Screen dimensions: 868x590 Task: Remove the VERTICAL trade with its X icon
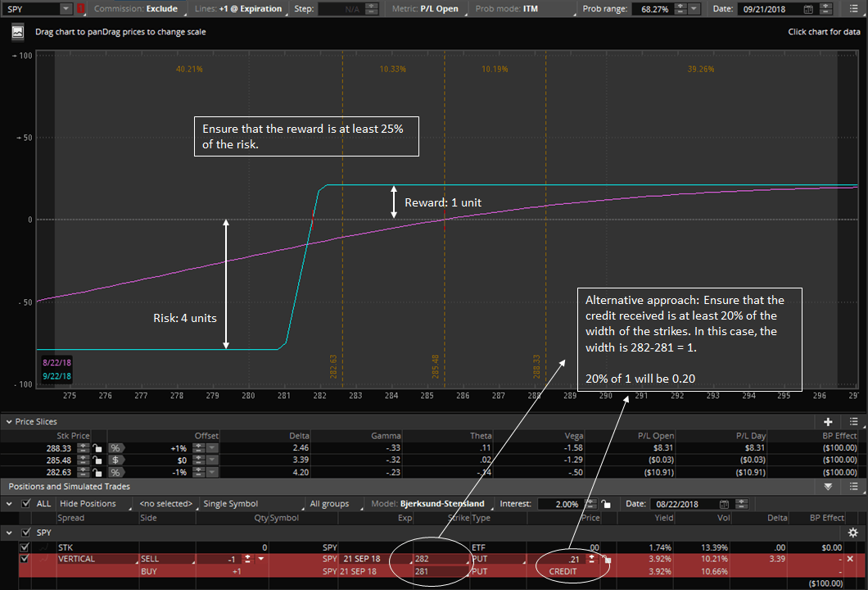tap(848, 558)
